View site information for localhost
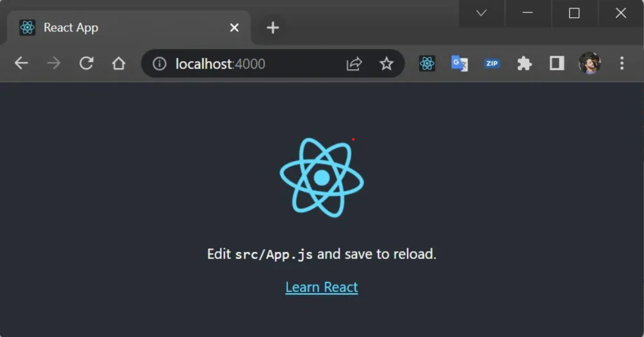Image resolution: width=644 pixels, height=337 pixels. click(159, 64)
